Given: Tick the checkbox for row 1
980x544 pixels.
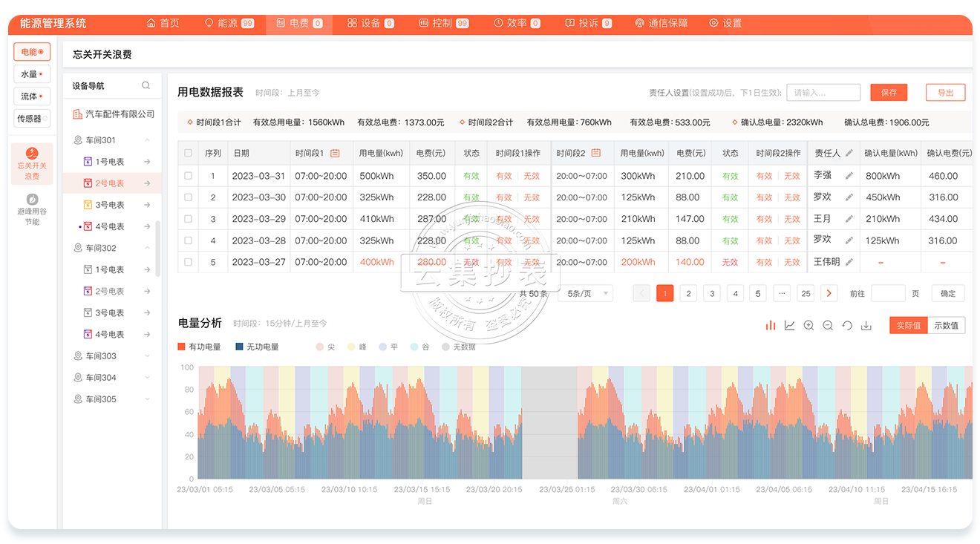Looking at the screenshot, I should pos(188,176).
